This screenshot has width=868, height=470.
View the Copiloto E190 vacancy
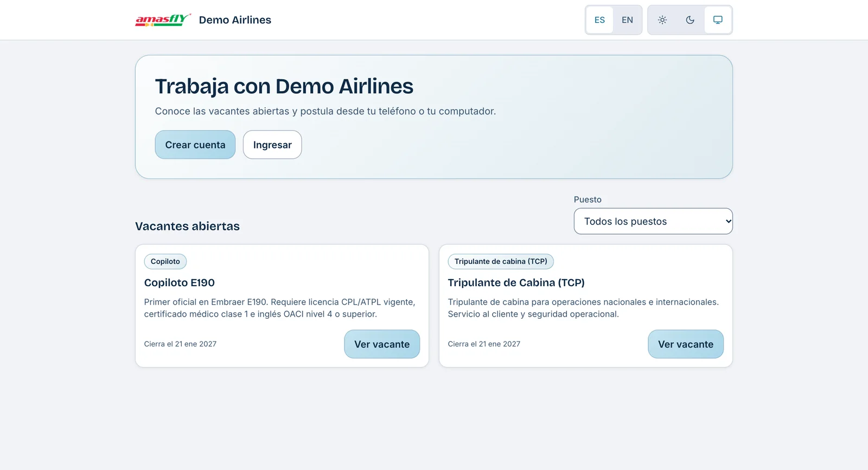click(x=382, y=344)
